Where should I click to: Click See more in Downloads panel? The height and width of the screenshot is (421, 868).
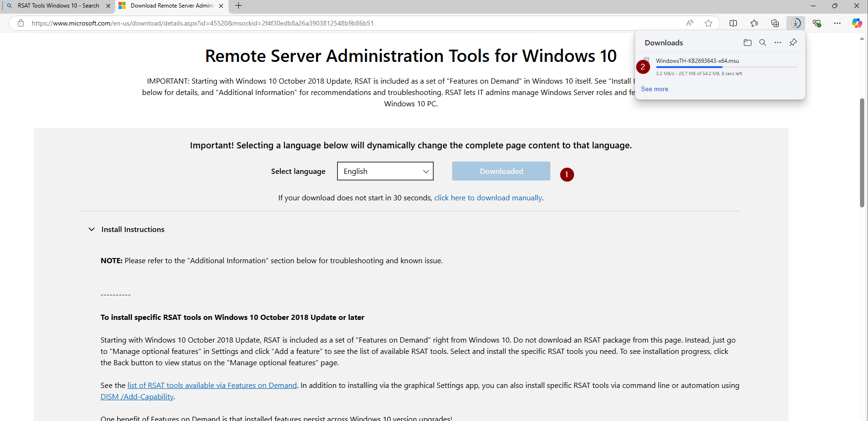click(x=654, y=89)
